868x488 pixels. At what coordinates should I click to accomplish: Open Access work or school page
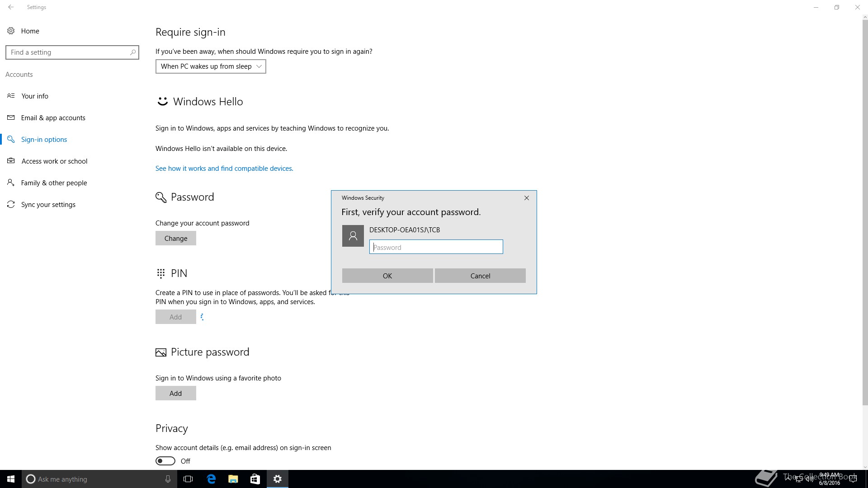(x=54, y=161)
